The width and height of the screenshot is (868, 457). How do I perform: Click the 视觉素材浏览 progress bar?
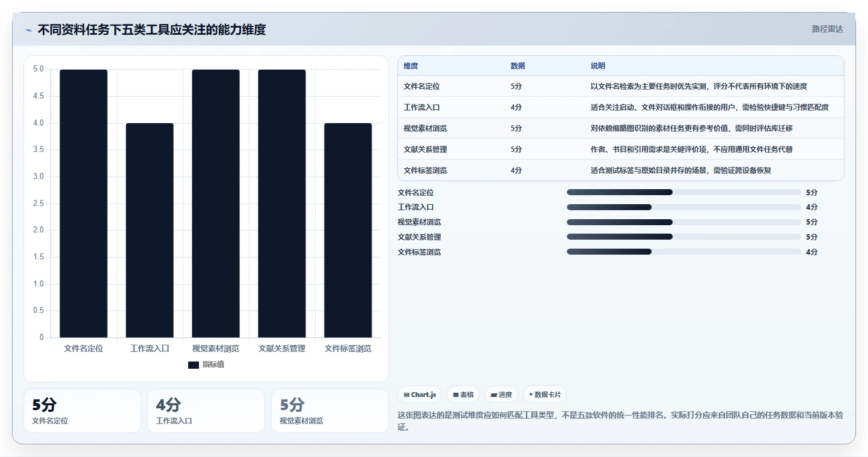[x=684, y=222]
